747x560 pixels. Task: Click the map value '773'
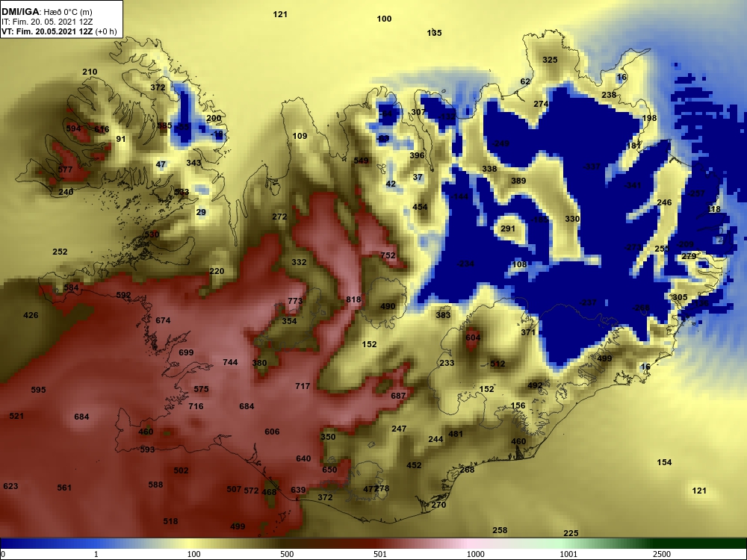tap(295, 301)
